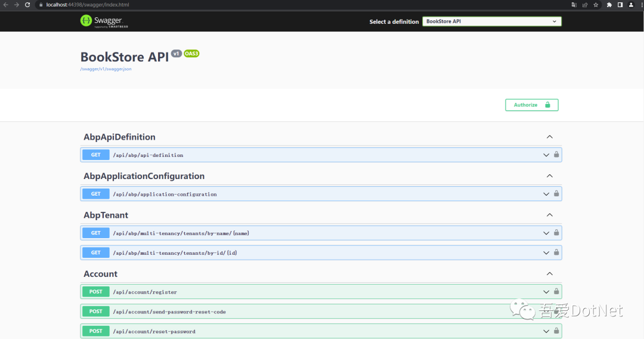Open the browser extensions puzzle icon
The height and width of the screenshot is (339, 644).
[609, 5]
